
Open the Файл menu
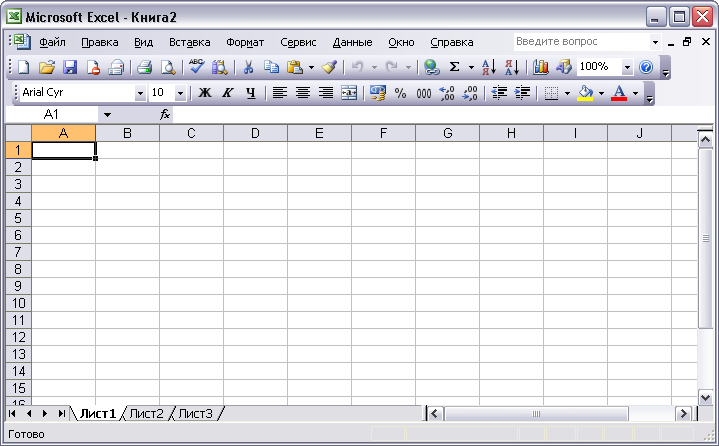[x=52, y=42]
